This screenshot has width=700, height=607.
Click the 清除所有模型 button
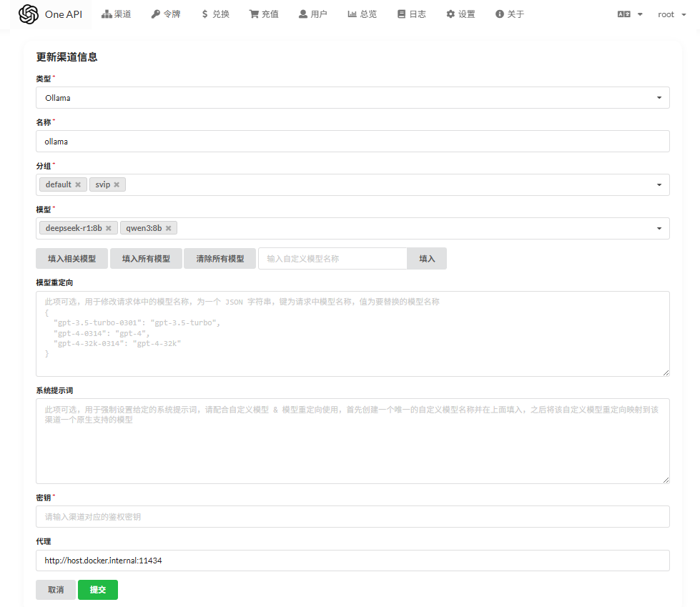pyautogui.click(x=220, y=258)
